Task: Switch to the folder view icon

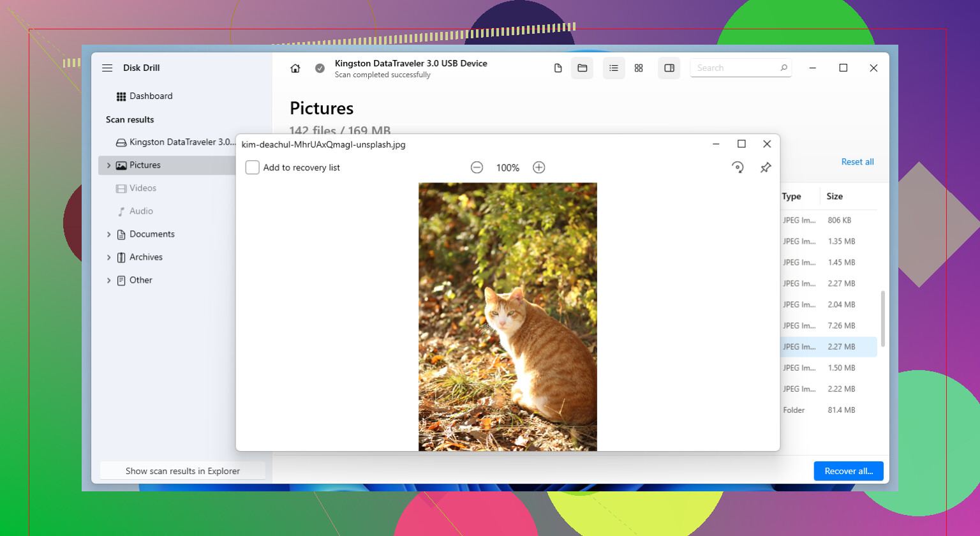Action: pos(583,68)
